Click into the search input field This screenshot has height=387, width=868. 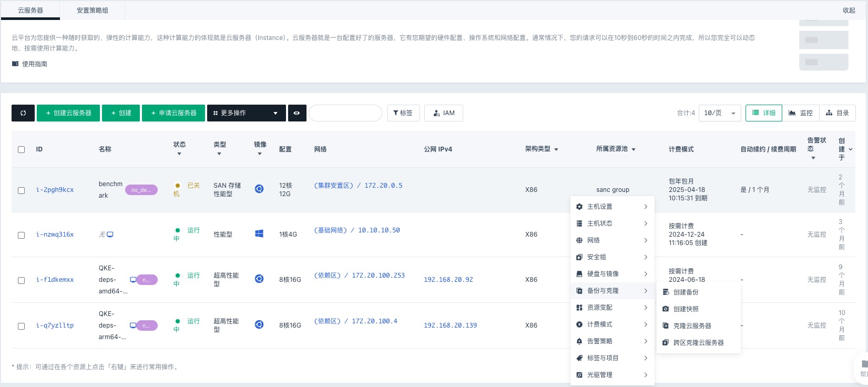pos(345,113)
